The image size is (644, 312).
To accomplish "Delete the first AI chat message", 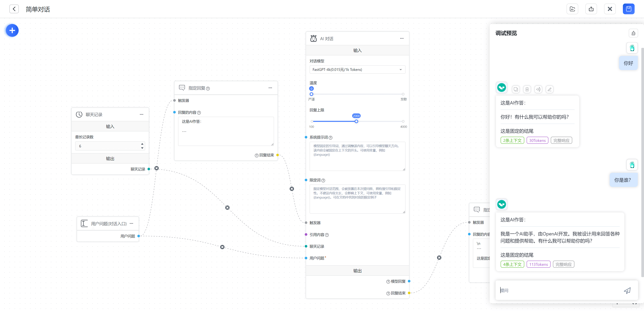I will [x=527, y=89].
